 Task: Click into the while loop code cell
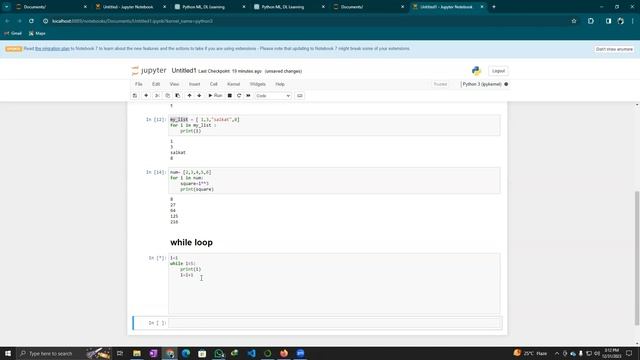[334, 283]
